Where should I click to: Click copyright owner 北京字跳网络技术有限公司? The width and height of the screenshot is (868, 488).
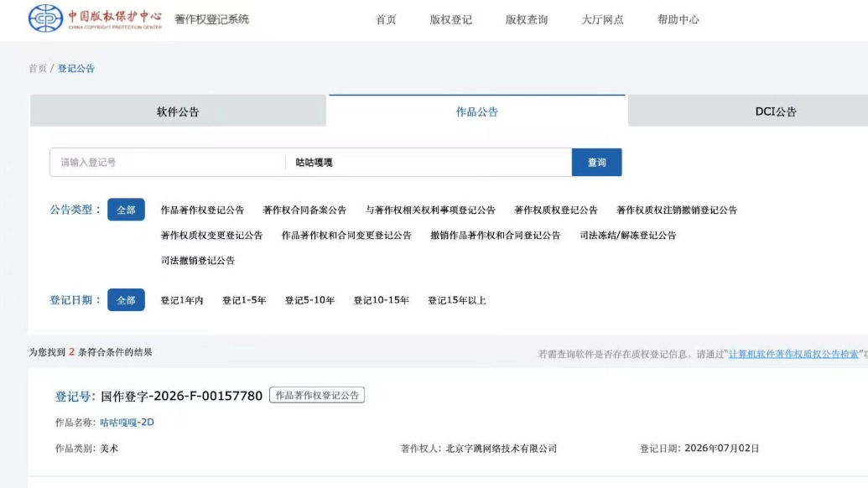coord(501,449)
